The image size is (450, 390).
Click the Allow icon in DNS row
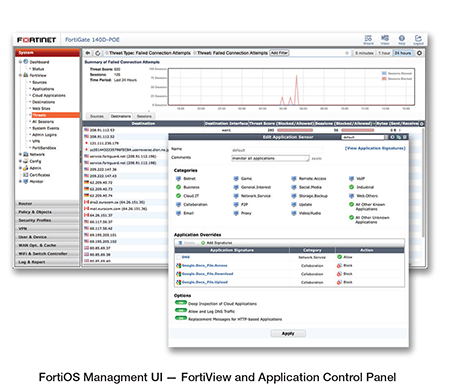click(339, 257)
